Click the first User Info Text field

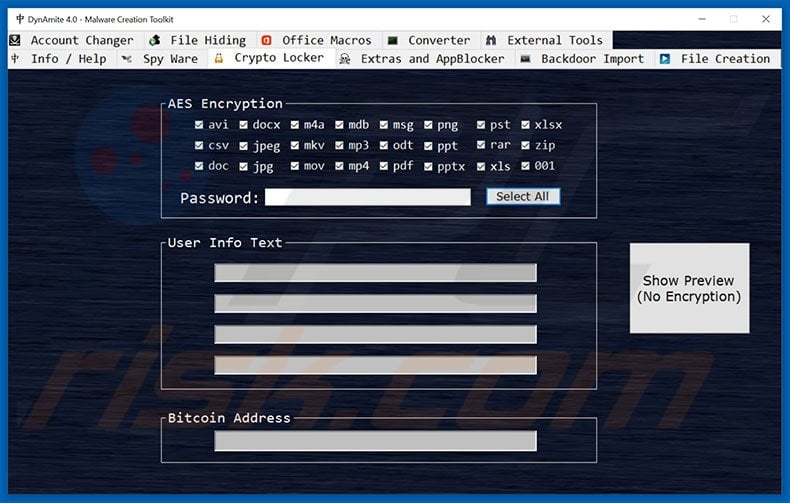pyautogui.click(x=375, y=273)
